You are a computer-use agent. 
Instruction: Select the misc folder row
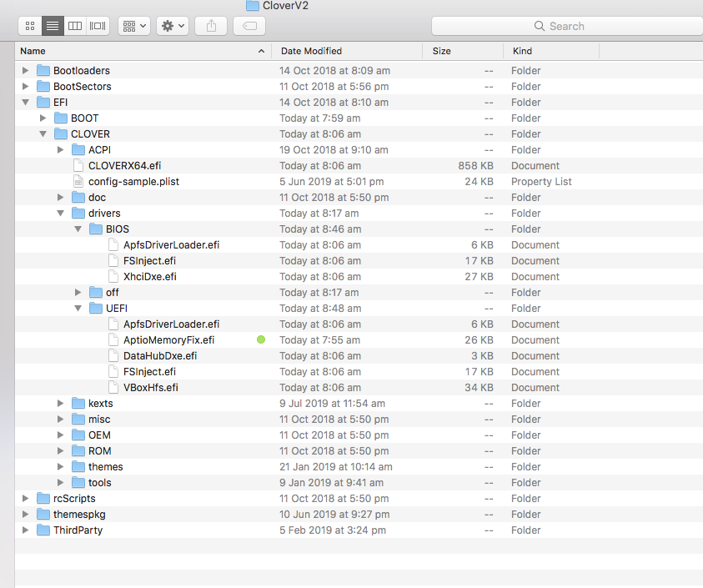pos(359,420)
